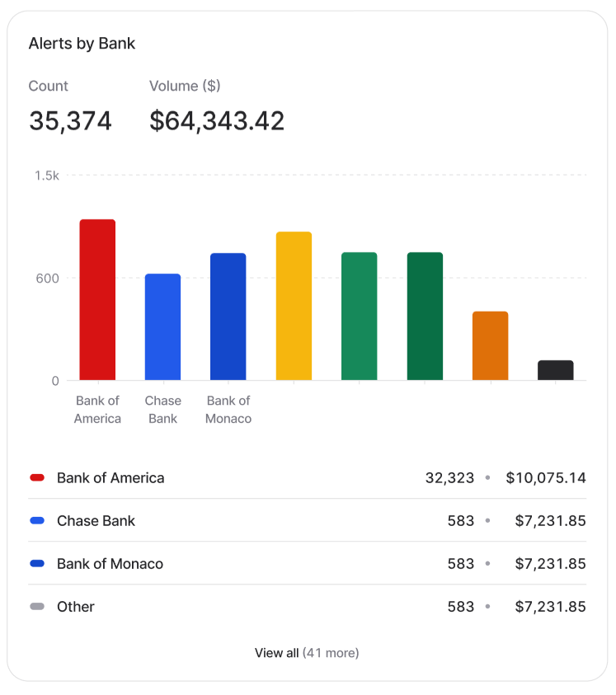This screenshot has width=616, height=695.
Task: Click the 32,323 alert count value
Action: click(x=449, y=478)
